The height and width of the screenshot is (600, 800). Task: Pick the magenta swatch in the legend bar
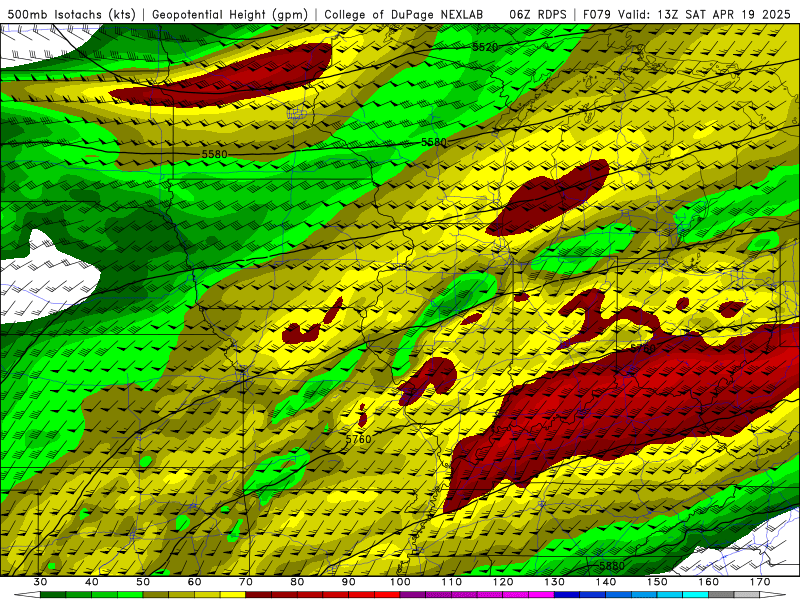541,594
